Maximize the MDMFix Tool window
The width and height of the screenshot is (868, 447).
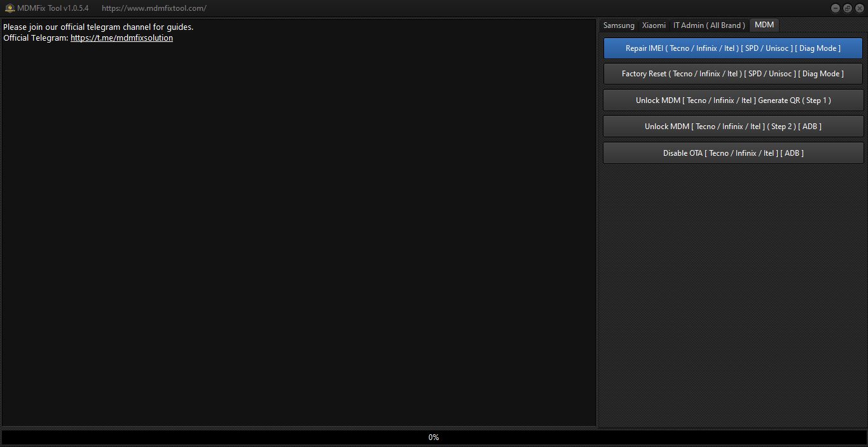click(x=847, y=8)
